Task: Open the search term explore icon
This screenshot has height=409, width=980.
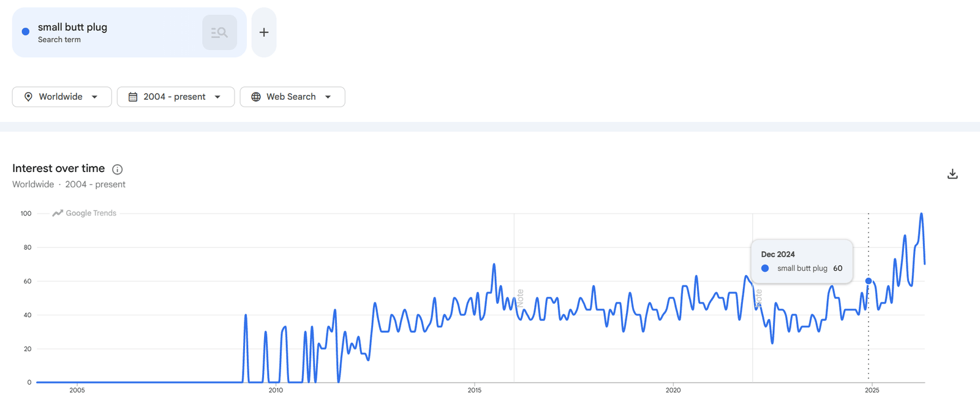Action: click(x=219, y=32)
